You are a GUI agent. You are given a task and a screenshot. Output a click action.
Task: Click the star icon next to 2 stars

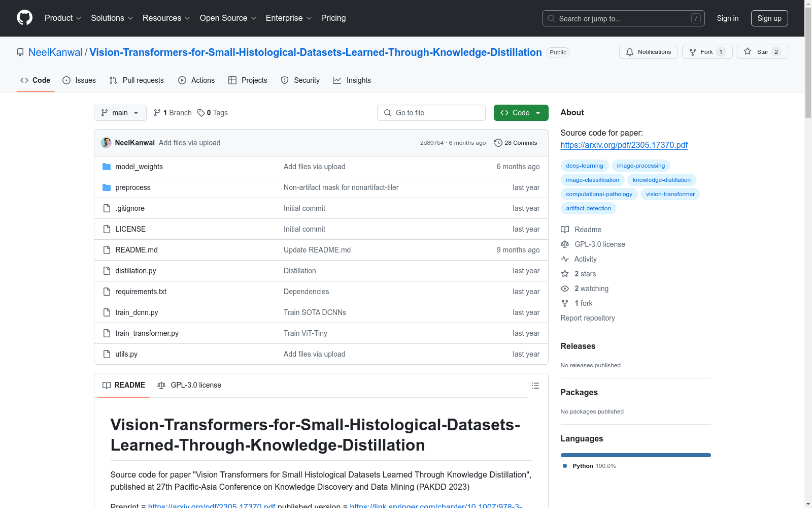(x=565, y=274)
